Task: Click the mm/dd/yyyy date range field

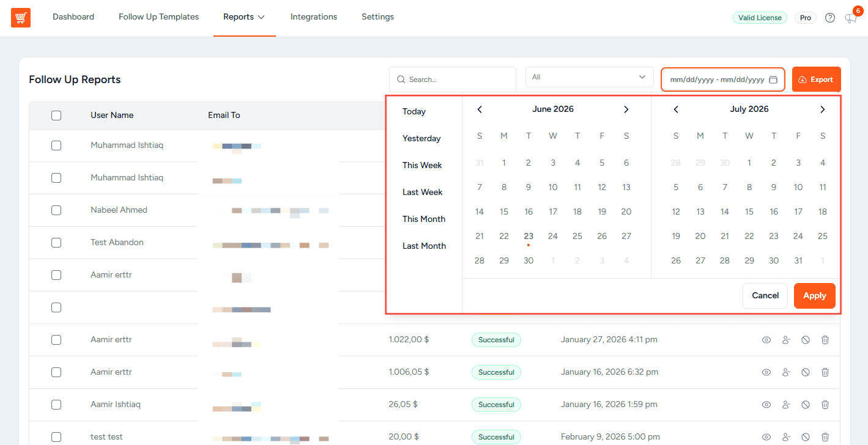Action: [x=723, y=79]
